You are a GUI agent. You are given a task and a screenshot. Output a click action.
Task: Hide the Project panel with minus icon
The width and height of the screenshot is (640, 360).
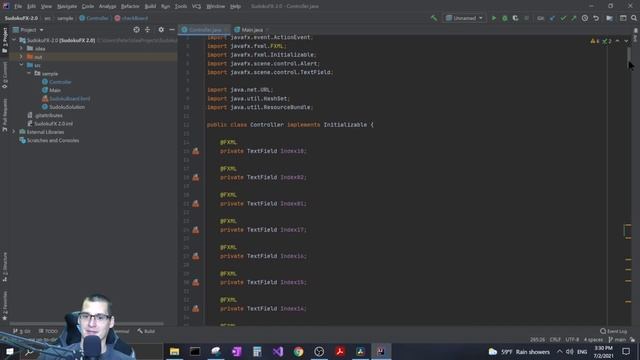click(x=172, y=30)
